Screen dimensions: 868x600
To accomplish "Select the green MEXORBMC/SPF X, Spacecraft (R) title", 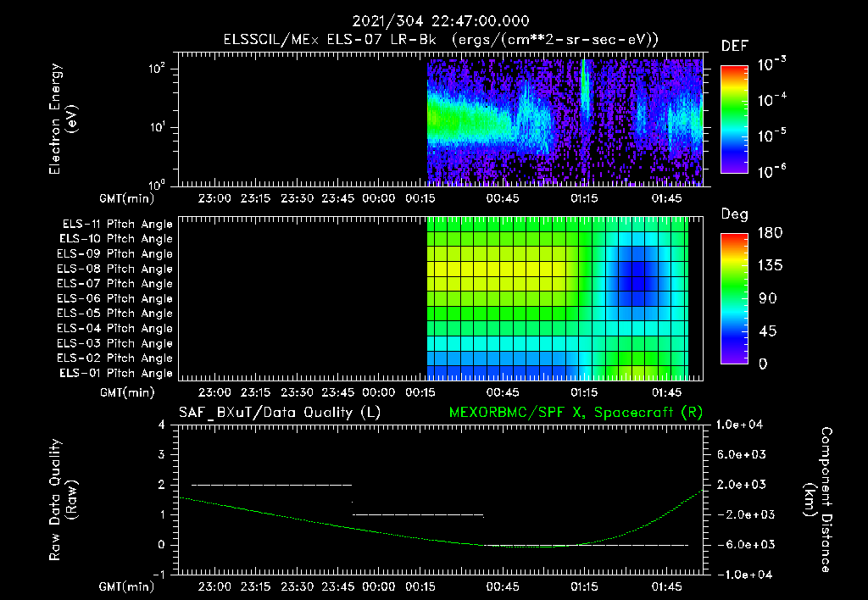I will click(x=576, y=413).
